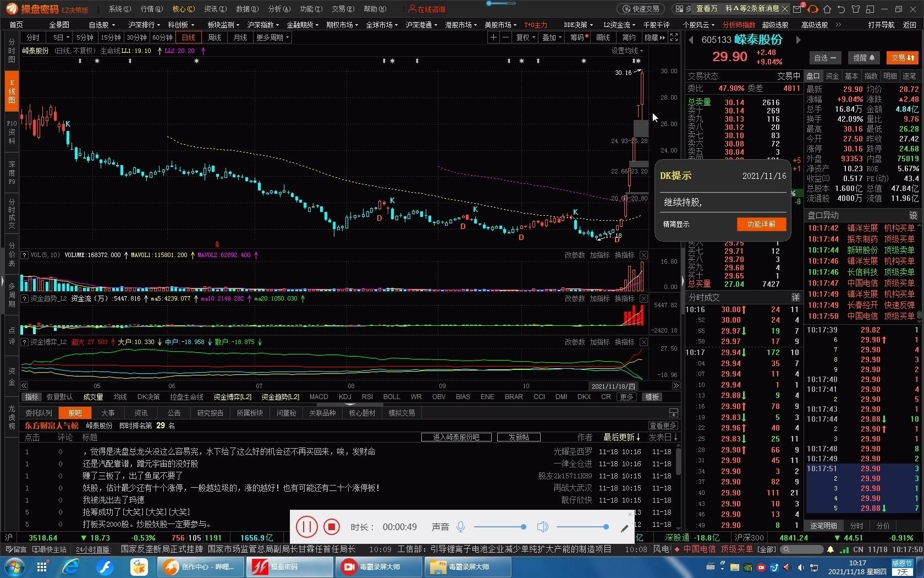Close the 资金博弈 indicator panel
The width and height of the screenshot is (924, 578).
pos(643,342)
